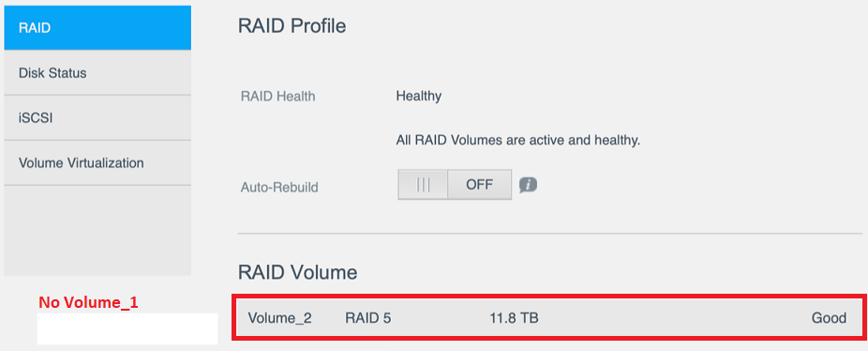Toggle the Auto-Rebuild switch
Image resolution: width=868 pixels, height=351 pixels.
pyautogui.click(x=455, y=185)
